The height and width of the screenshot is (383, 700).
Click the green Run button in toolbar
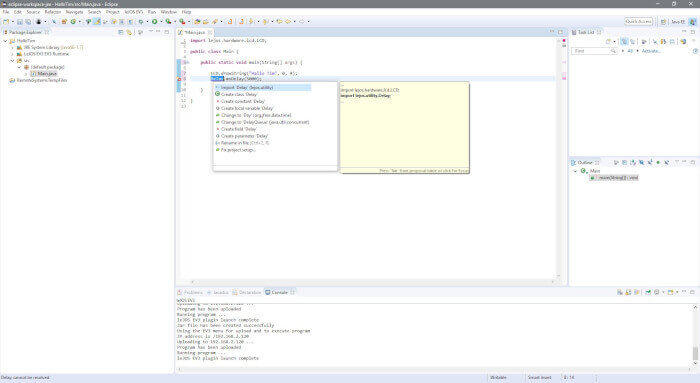[154, 21]
